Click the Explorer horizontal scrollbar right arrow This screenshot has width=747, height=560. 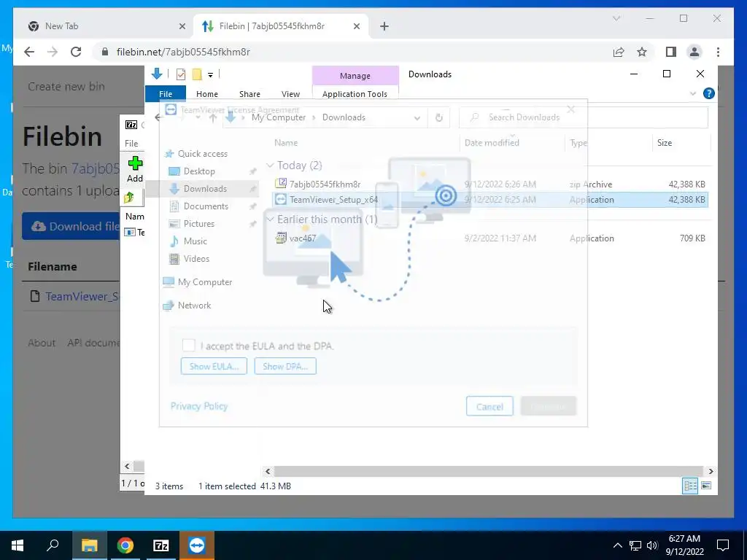coord(711,472)
